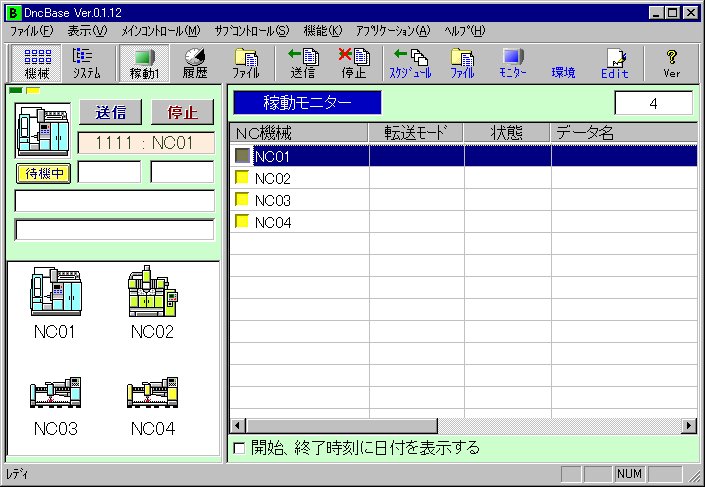Click the 転送モード column header
The image size is (705, 487).
[416, 133]
